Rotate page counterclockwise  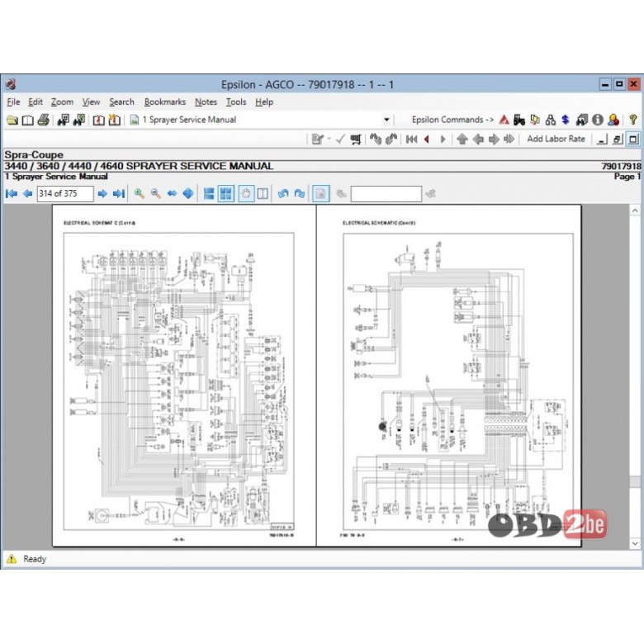[x=283, y=193]
